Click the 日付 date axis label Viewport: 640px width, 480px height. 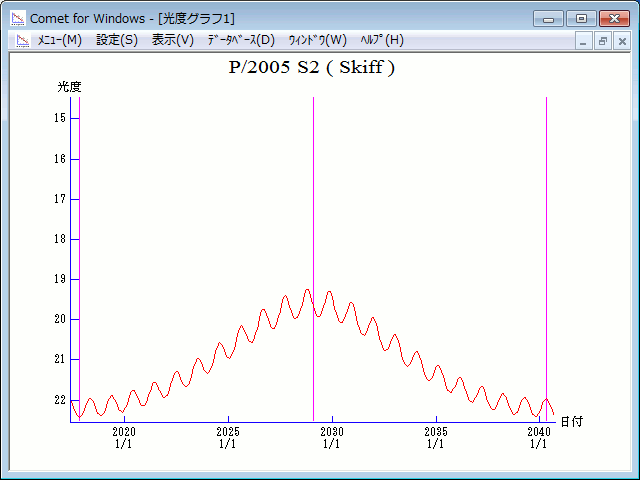[571, 421]
